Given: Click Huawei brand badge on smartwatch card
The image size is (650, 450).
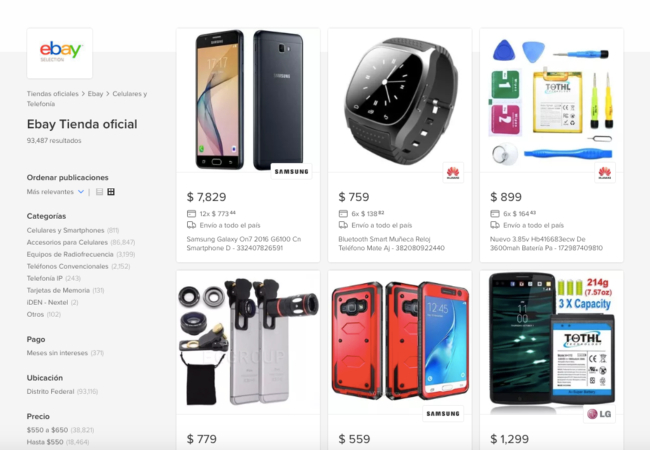Looking at the screenshot, I should 453,173.
